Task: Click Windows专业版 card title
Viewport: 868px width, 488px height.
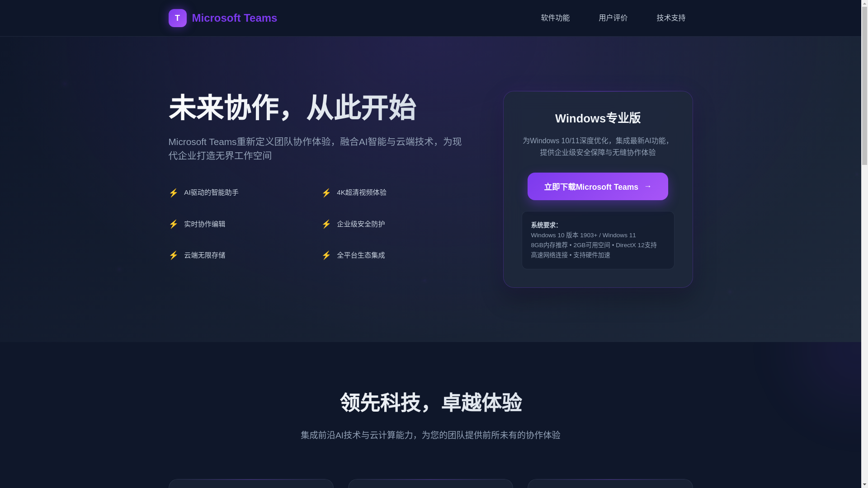Action: 598,118
